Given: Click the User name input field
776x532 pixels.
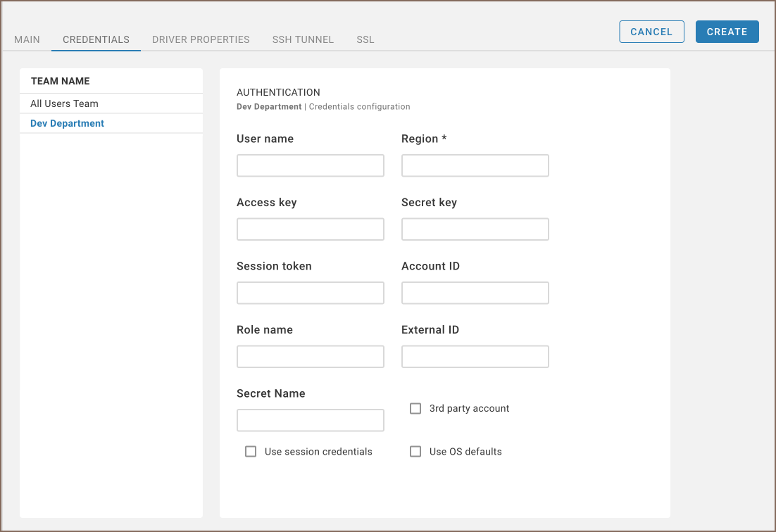Looking at the screenshot, I should tap(310, 166).
